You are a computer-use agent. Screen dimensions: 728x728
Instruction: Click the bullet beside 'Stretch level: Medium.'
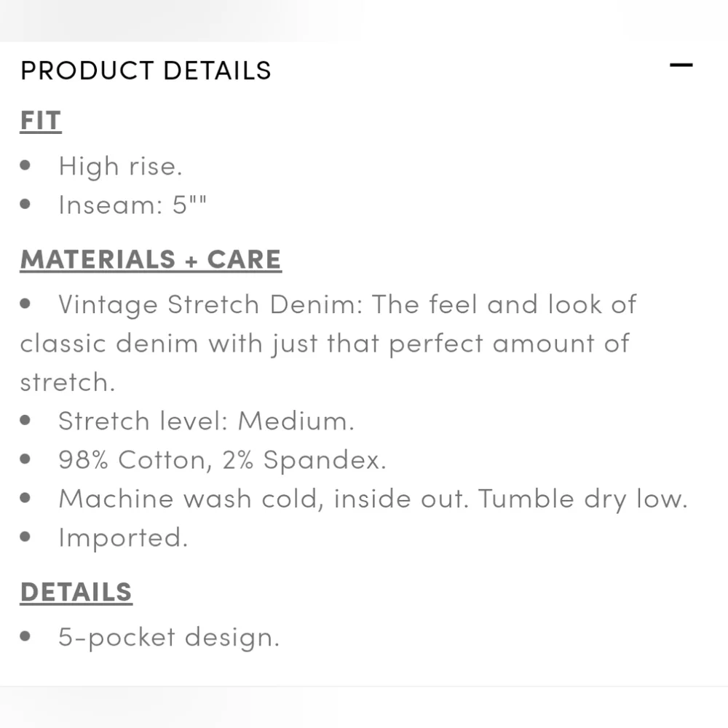26,420
